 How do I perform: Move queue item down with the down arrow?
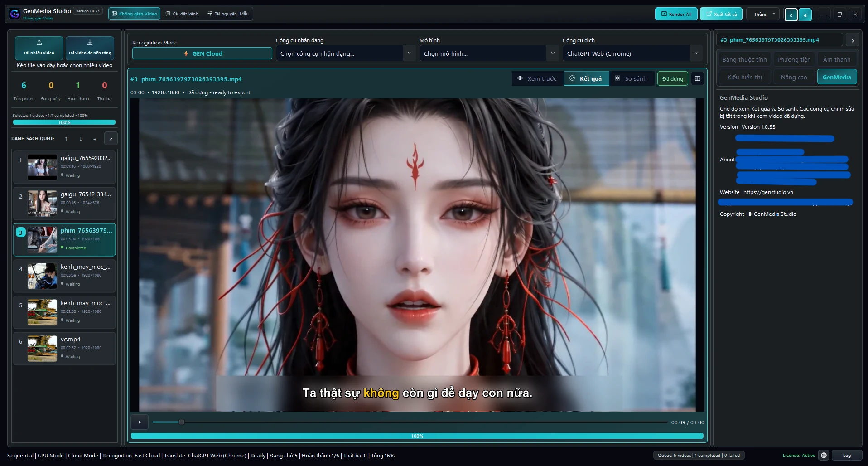click(81, 139)
